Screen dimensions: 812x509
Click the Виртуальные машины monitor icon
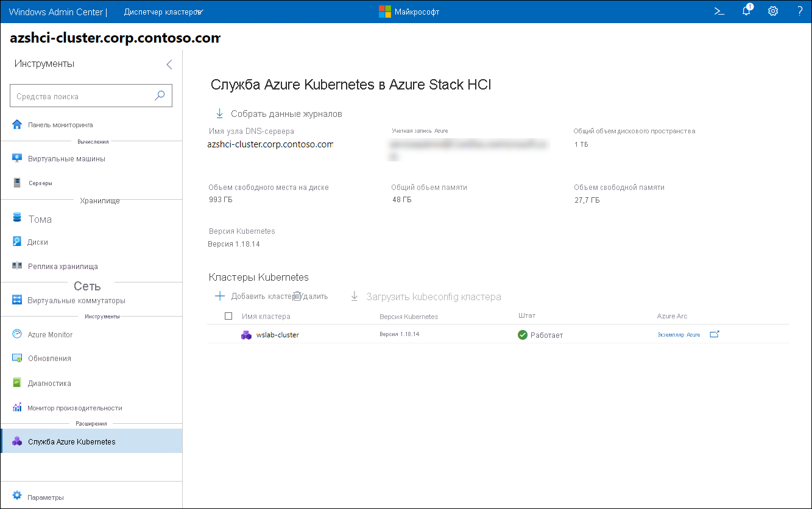[x=17, y=158]
